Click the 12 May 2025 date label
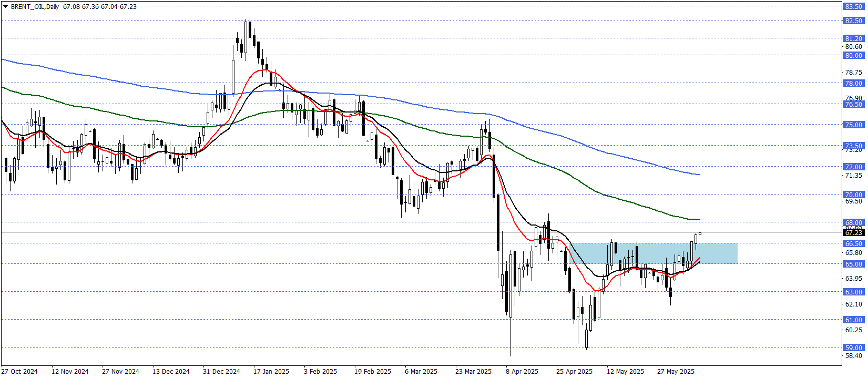This screenshot has width=868, height=378. [625, 371]
